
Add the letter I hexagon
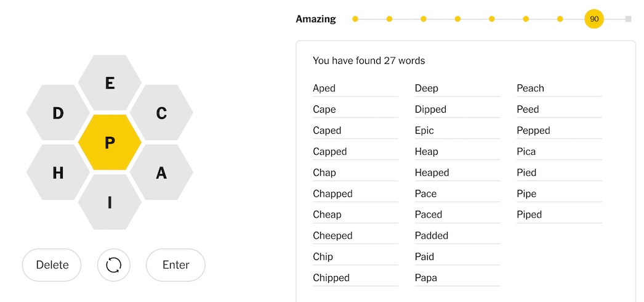tap(110, 202)
